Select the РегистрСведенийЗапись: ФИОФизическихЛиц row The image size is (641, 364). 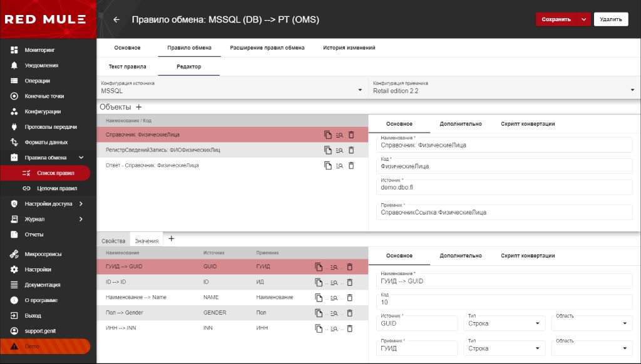coord(232,150)
